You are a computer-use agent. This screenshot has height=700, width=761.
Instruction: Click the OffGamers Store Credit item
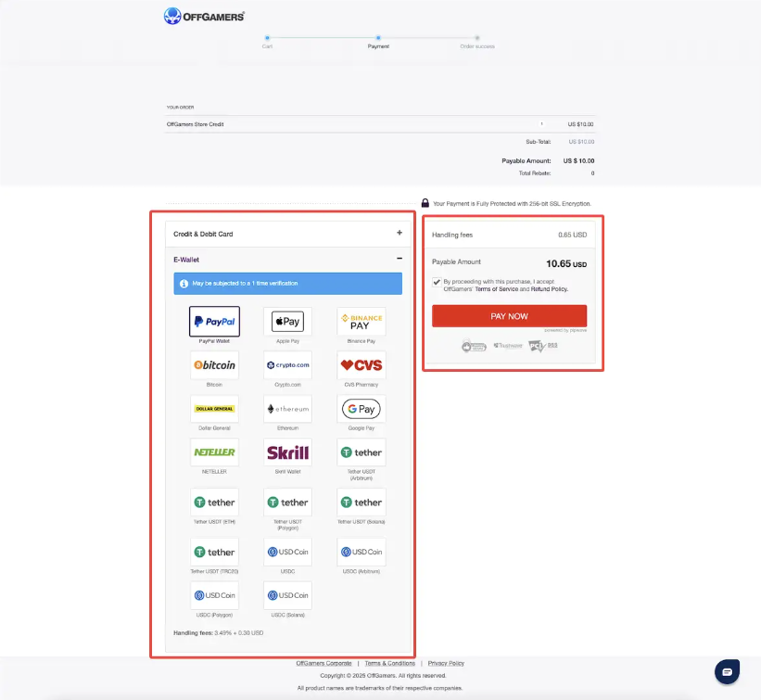coord(195,124)
